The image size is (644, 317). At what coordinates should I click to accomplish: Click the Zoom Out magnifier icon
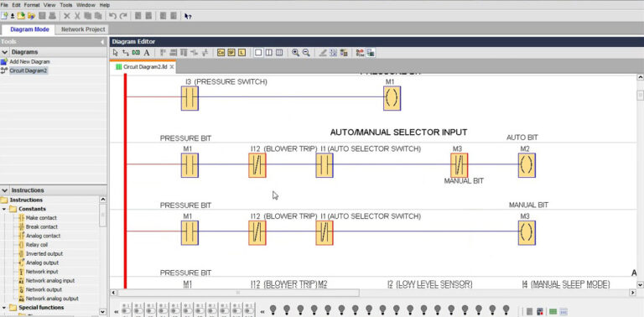306,53
